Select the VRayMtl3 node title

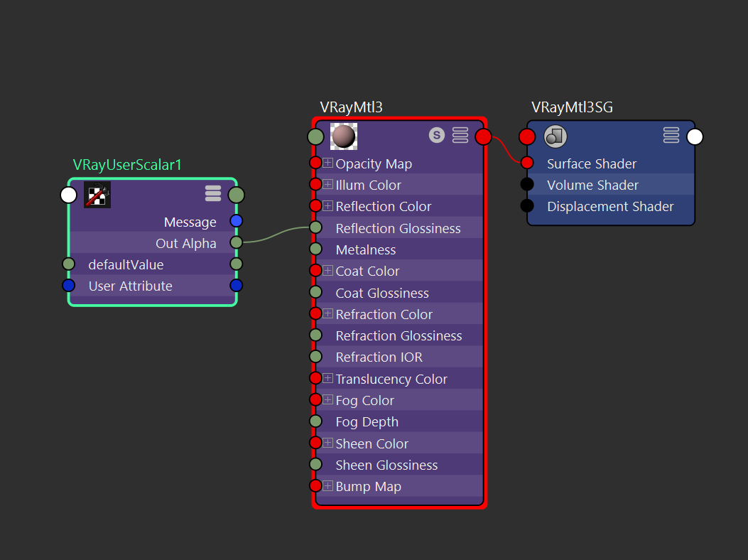[x=351, y=107]
